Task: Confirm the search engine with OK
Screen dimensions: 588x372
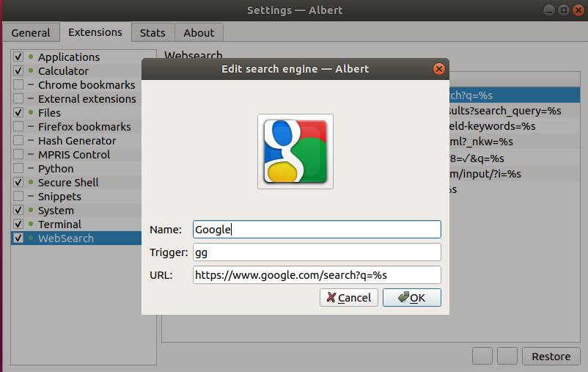Action: 410,297
